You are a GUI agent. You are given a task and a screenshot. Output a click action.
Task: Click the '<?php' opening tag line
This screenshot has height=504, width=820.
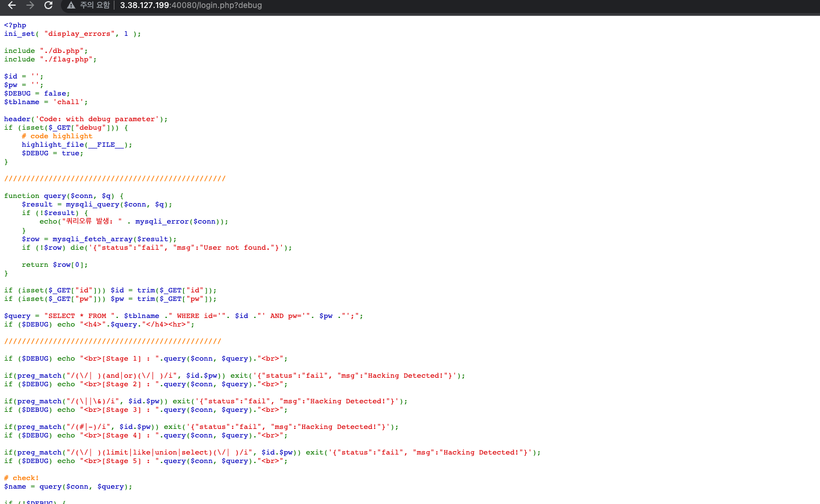coord(15,25)
